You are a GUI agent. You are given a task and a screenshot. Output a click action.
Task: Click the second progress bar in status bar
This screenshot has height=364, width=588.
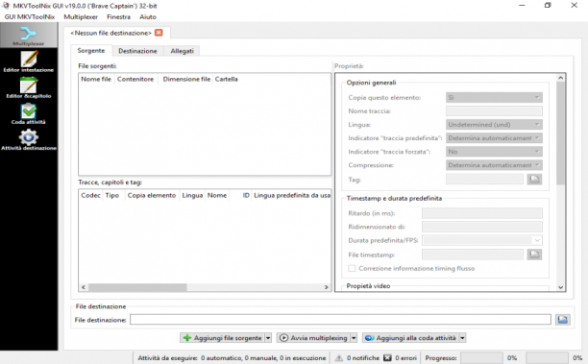point(547,358)
